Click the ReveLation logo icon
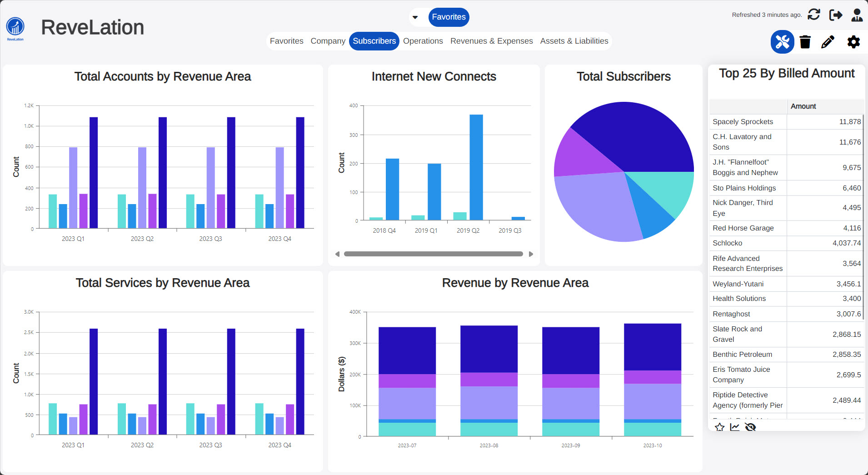This screenshot has height=475, width=868. click(15, 27)
